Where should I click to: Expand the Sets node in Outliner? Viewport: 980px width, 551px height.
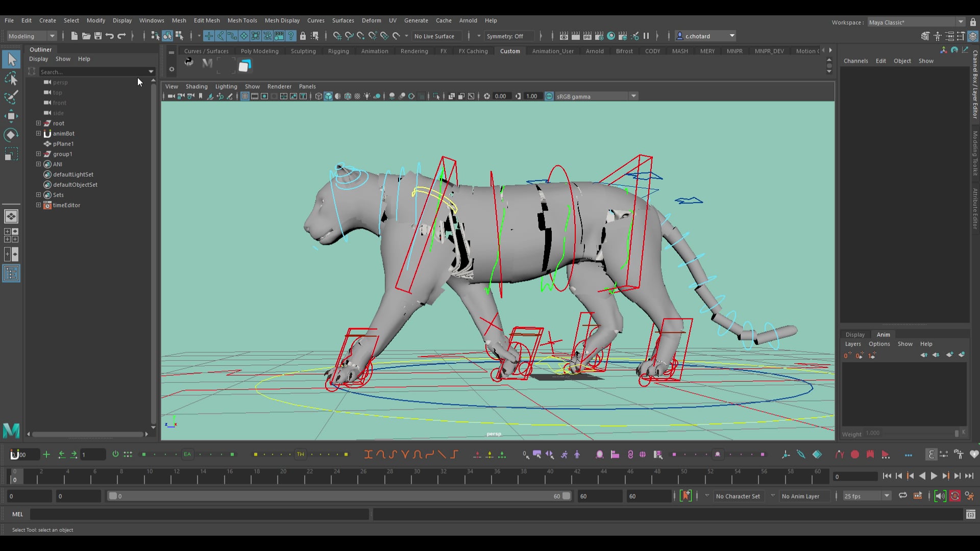38,194
